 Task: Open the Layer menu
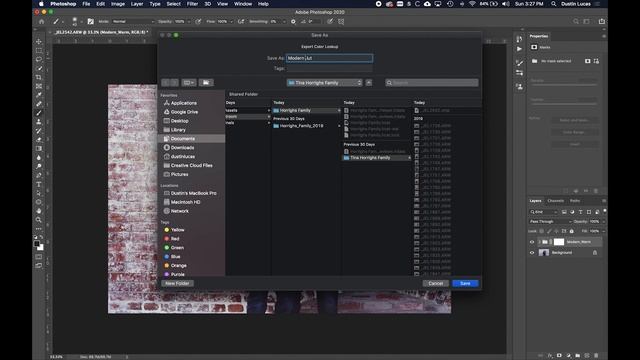click(x=137, y=4)
